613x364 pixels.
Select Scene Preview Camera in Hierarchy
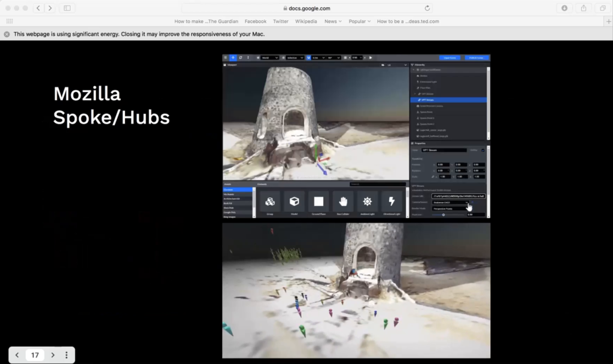tap(449, 106)
